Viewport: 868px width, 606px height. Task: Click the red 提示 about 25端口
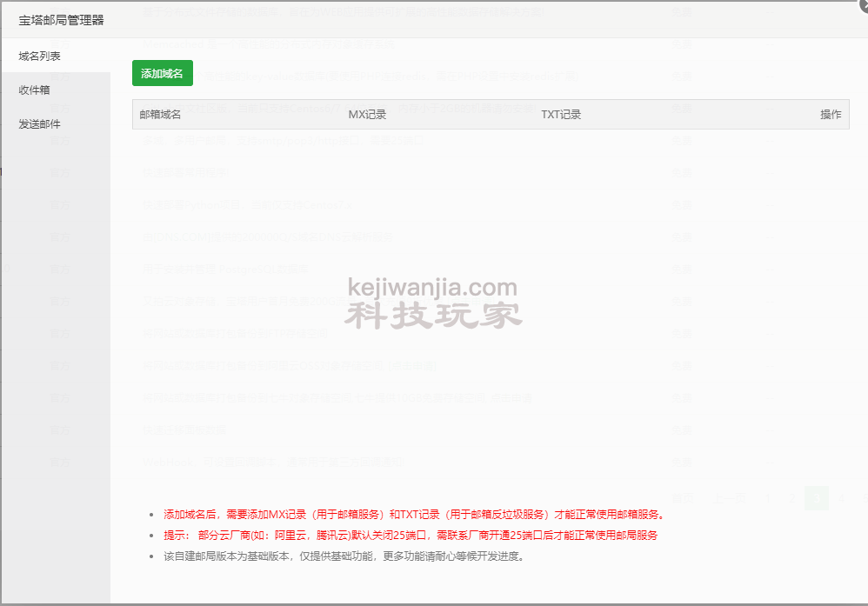coord(411,536)
